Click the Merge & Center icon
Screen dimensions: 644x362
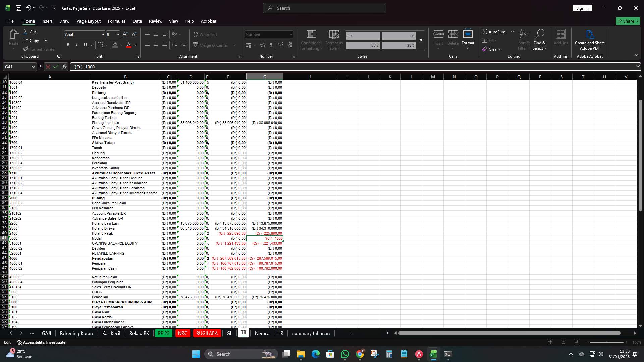click(x=196, y=45)
